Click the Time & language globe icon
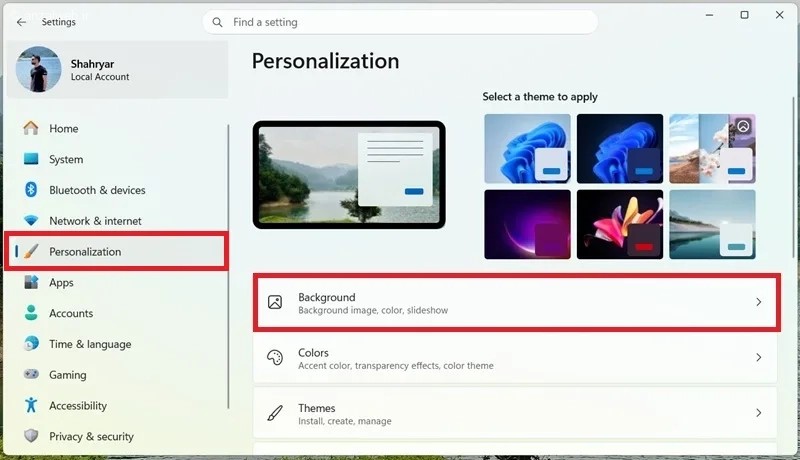 (x=31, y=343)
